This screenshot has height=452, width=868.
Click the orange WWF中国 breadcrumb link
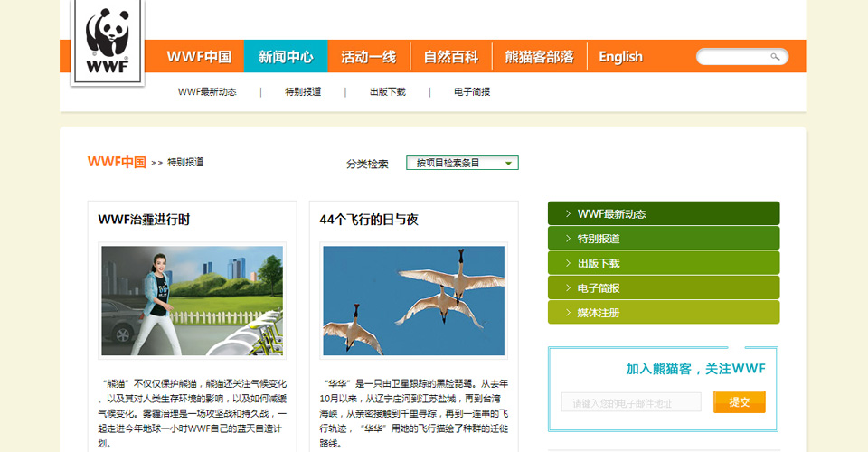click(x=117, y=162)
